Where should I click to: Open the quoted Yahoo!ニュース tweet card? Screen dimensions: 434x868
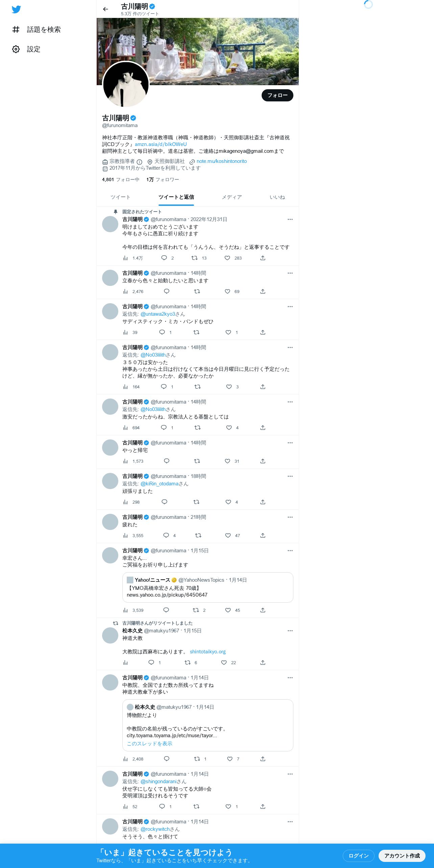click(x=208, y=587)
